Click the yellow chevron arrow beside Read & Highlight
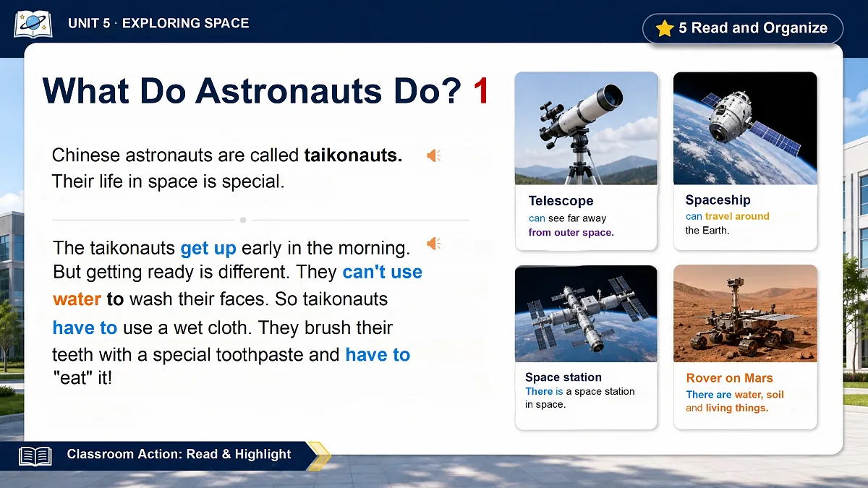Viewport: 868px width, 488px height. pyautogui.click(x=319, y=456)
